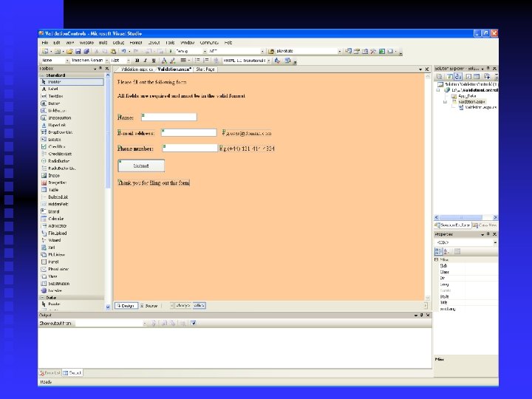Select the Pointer tool in the Standard toolbox
Image resolution: width=532 pixels, height=399 pixels.
[72, 82]
